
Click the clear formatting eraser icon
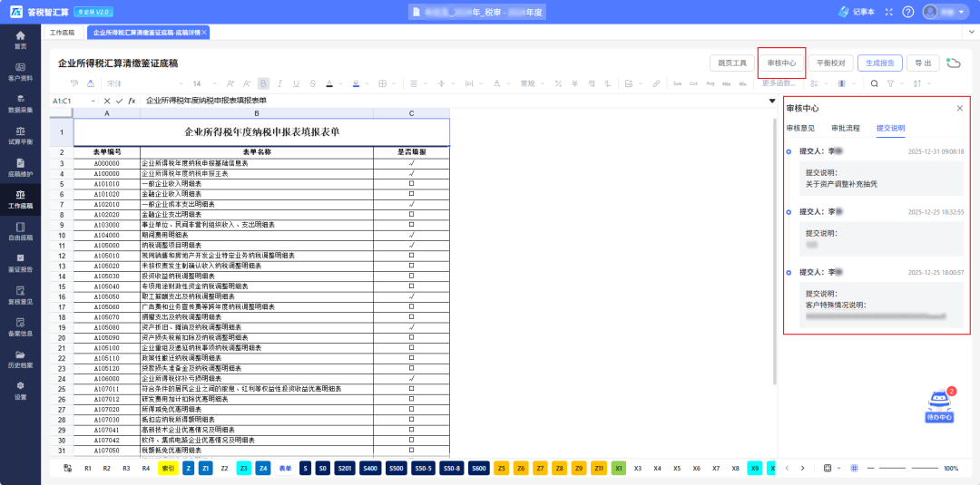(x=91, y=83)
